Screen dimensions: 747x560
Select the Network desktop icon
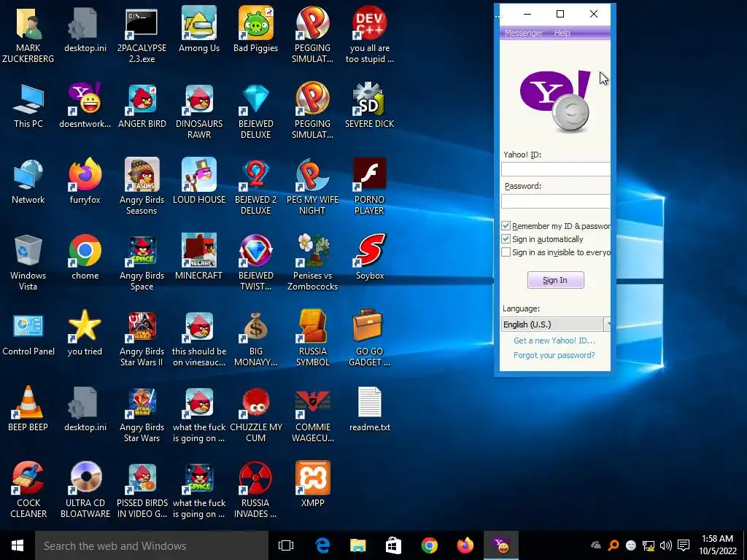28,181
